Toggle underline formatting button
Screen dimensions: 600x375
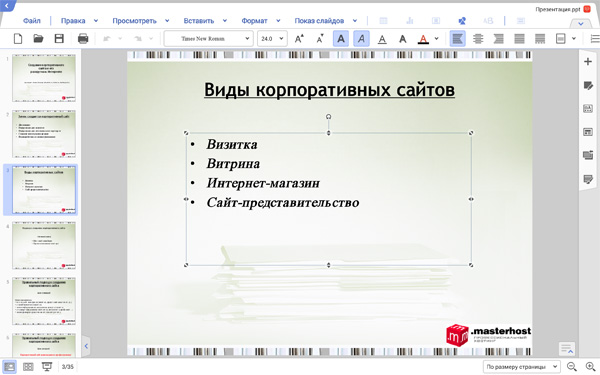pos(382,39)
